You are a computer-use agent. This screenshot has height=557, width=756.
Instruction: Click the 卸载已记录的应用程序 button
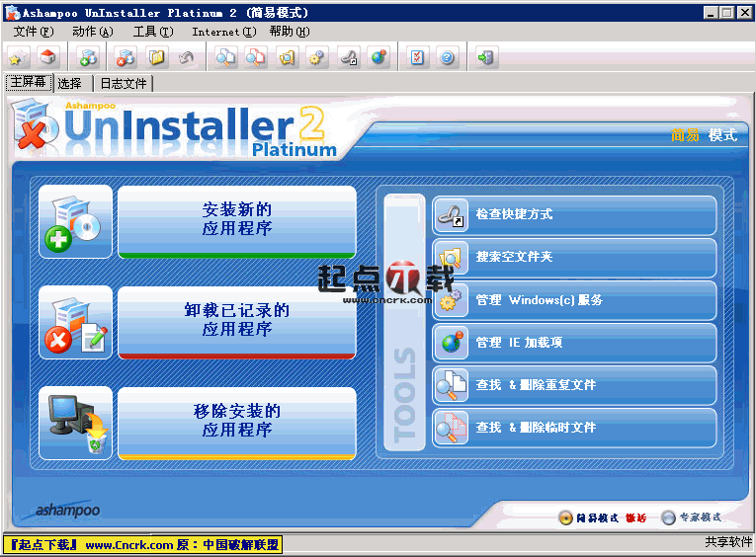pyautogui.click(x=237, y=322)
